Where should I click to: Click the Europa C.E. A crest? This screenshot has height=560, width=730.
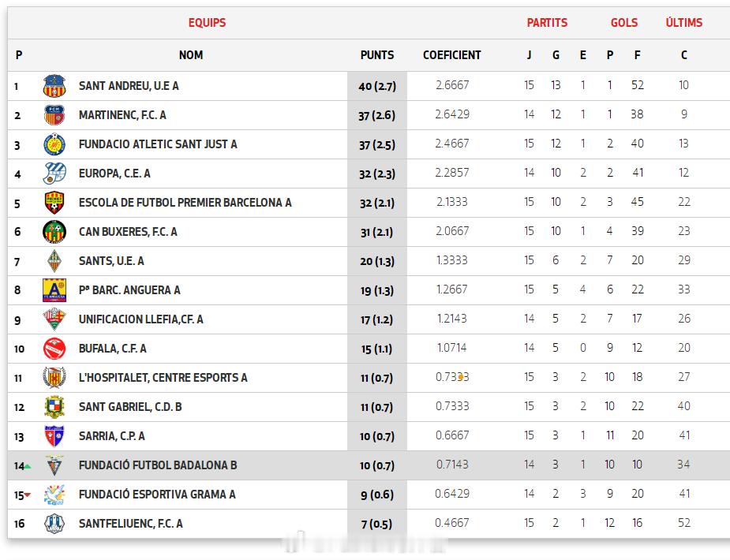click(x=54, y=174)
